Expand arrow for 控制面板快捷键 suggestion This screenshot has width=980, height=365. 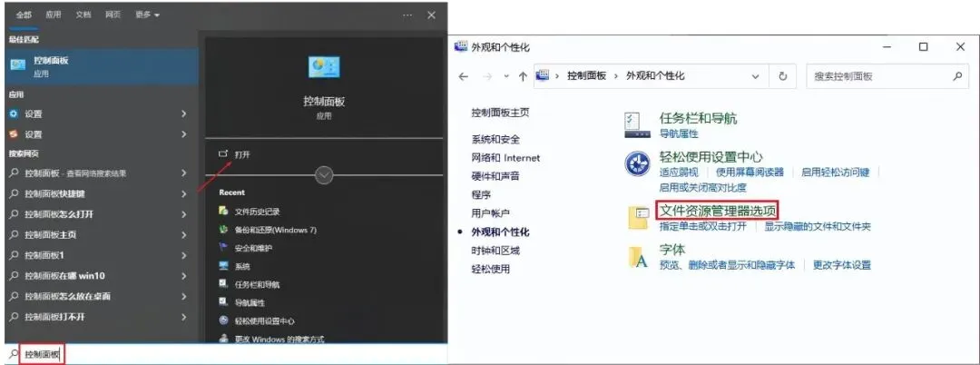pos(183,193)
